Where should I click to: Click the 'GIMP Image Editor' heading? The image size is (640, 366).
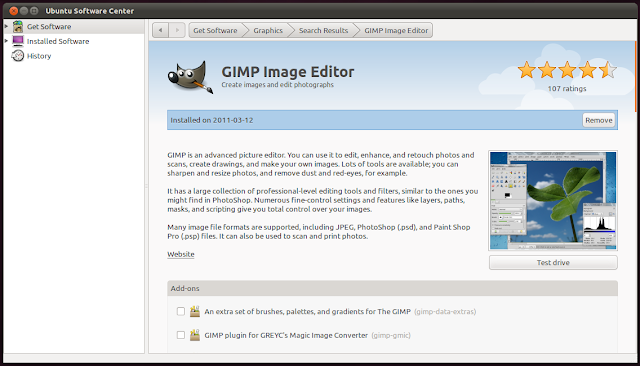[288, 71]
